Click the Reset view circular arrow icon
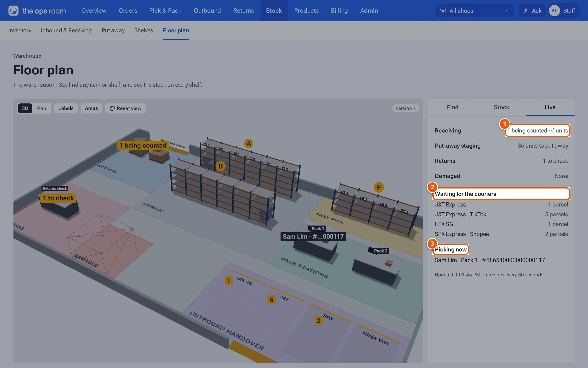Screen dimensions: 588x368 tap(112, 108)
